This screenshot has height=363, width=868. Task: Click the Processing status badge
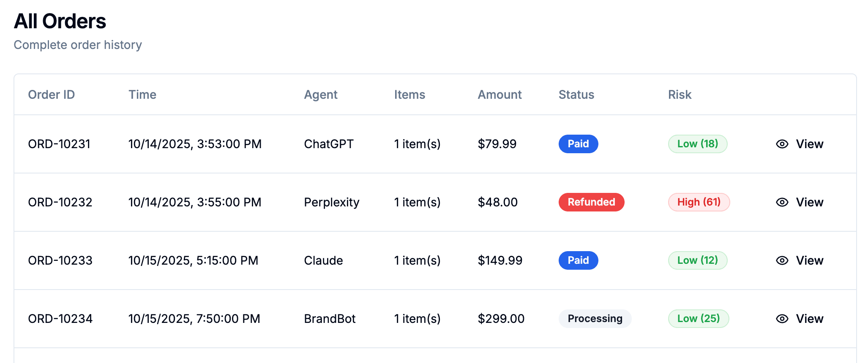click(x=595, y=319)
